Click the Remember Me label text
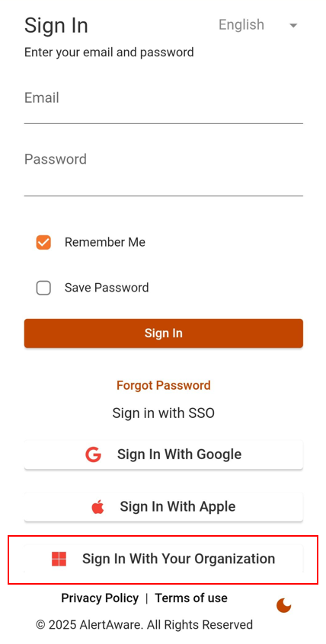This screenshot has height=644, width=326. (x=105, y=242)
